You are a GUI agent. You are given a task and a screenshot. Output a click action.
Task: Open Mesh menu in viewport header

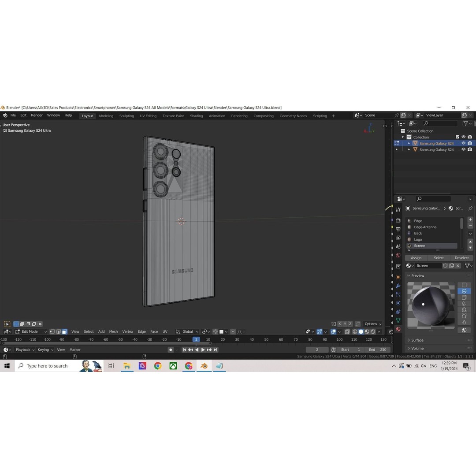[113, 331]
